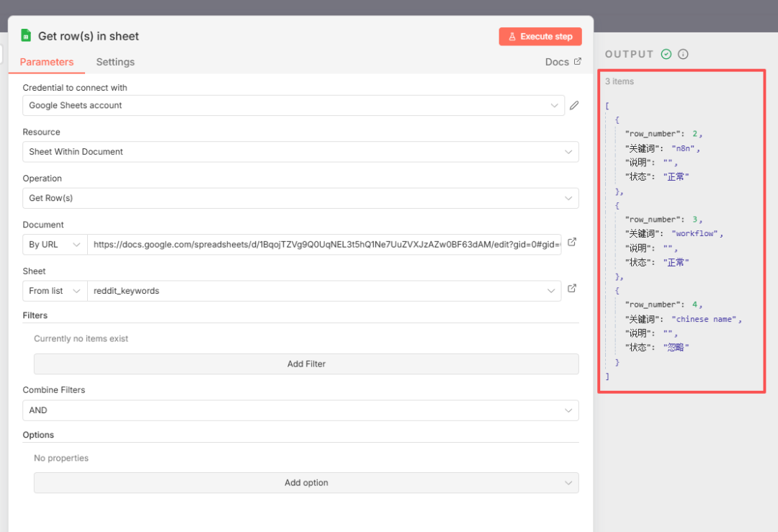Open the document link external icon

tap(572, 243)
